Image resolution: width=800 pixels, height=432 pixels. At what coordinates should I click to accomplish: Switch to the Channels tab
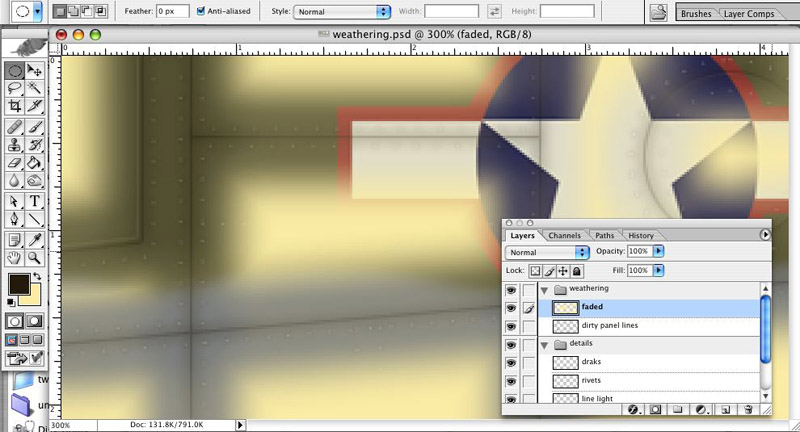click(564, 236)
